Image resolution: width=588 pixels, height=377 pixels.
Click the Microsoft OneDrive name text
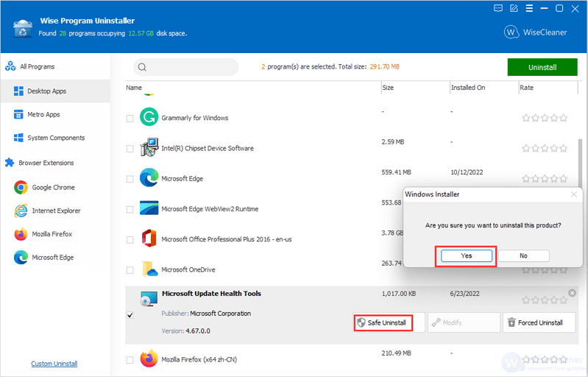(188, 269)
